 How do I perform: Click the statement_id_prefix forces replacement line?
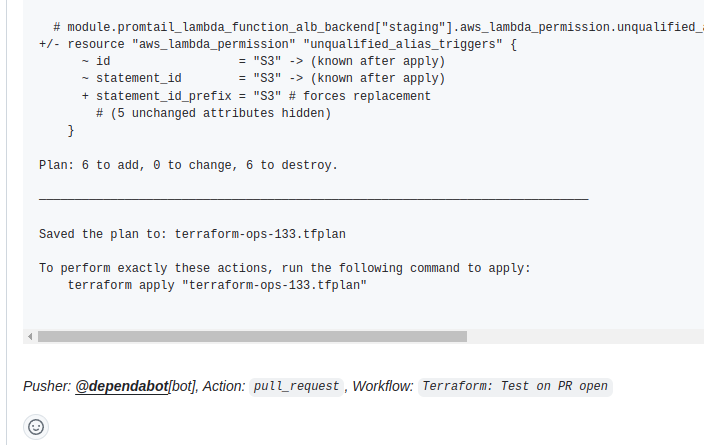pyautogui.click(x=256, y=96)
